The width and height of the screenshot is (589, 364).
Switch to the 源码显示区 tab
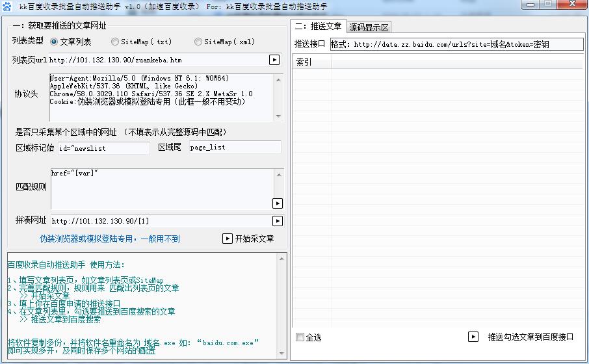[x=369, y=27]
